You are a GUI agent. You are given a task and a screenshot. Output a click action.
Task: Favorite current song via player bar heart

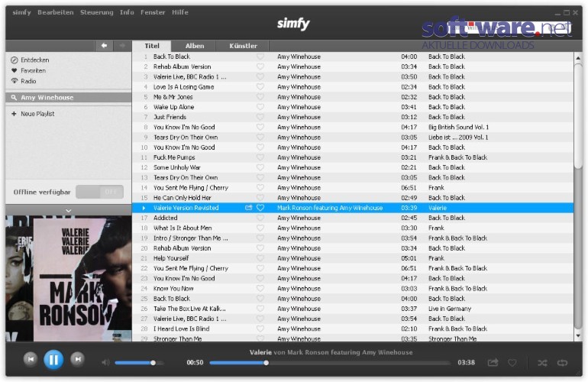(512, 363)
